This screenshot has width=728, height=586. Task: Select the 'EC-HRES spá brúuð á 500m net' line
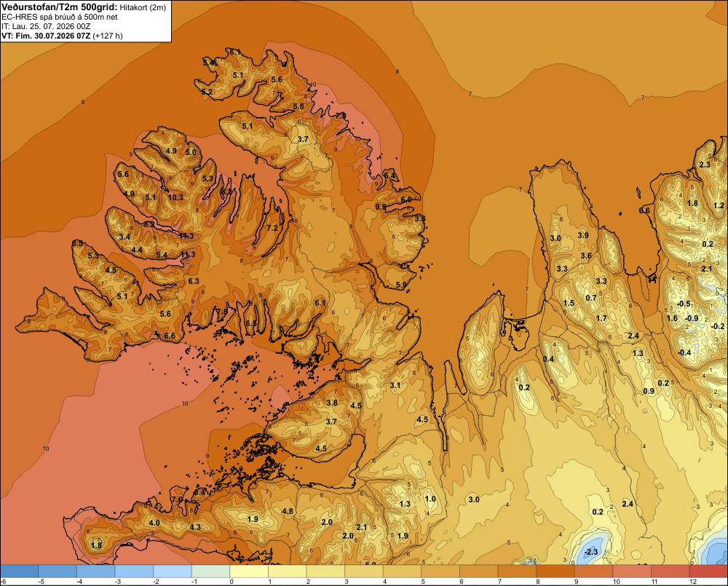point(60,17)
